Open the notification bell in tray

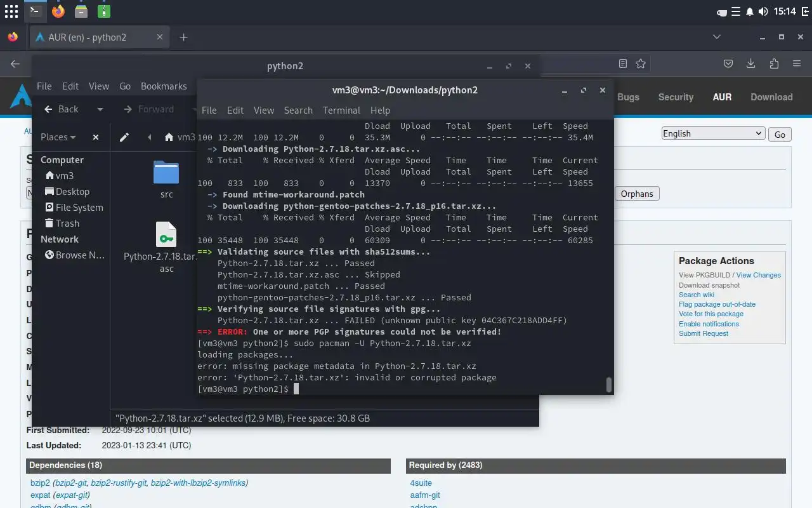[x=750, y=11]
